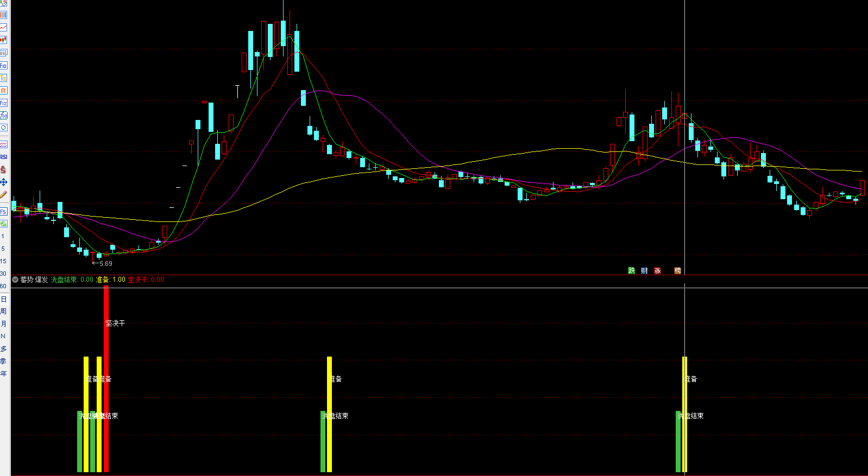Select the 日 daily period
The image size is (868, 476).
pos(3,299)
